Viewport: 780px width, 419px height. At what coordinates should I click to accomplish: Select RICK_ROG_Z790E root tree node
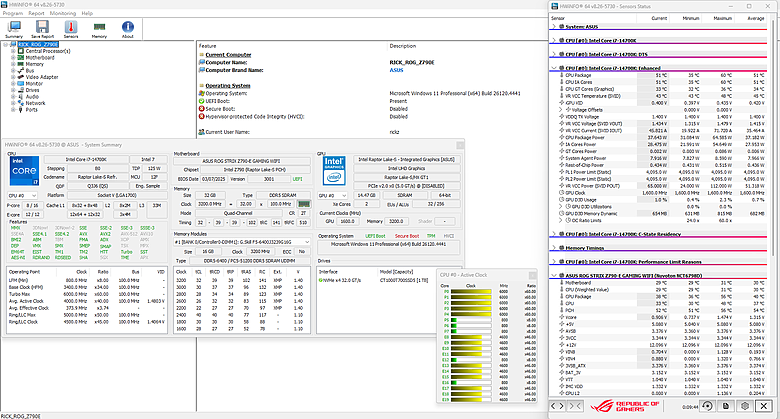pyautogui.click(x=38, y=44)
